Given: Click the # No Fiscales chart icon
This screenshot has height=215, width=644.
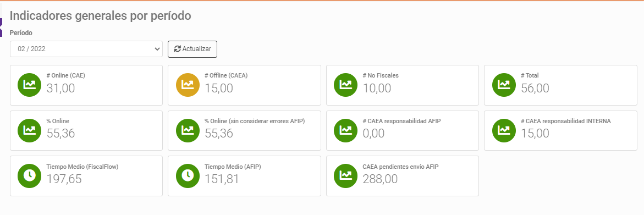Looking at the screenshot, I should click(x=346, y=85).
